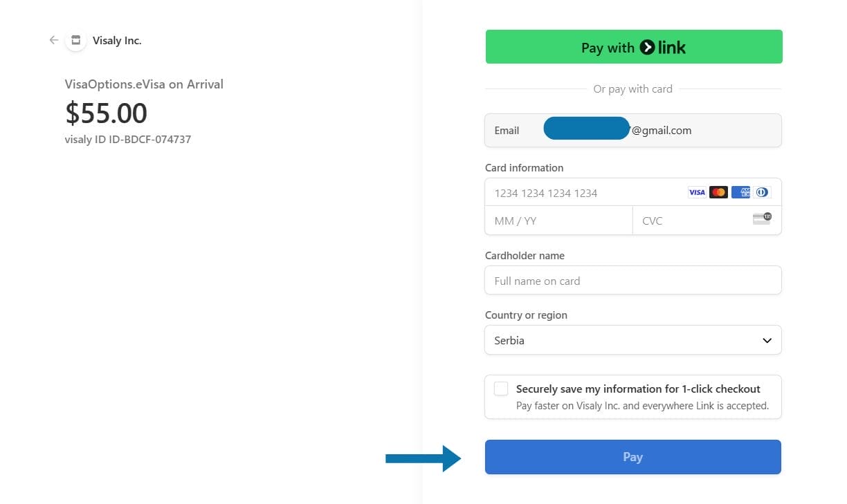This screenshot has height=504, width=847.
Task: Click the Visa card logo
Action: tap(697, 192)
